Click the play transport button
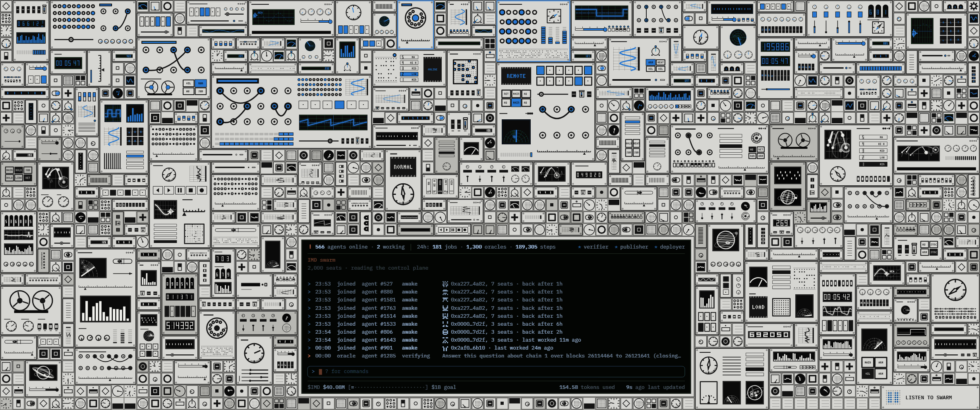The width and height of the screenshot is (980, 410). pos(169,190)
